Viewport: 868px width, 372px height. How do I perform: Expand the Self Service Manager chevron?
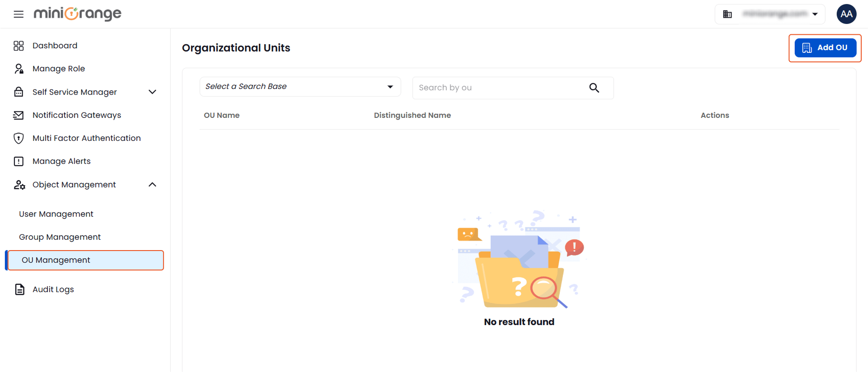(152, 92)
